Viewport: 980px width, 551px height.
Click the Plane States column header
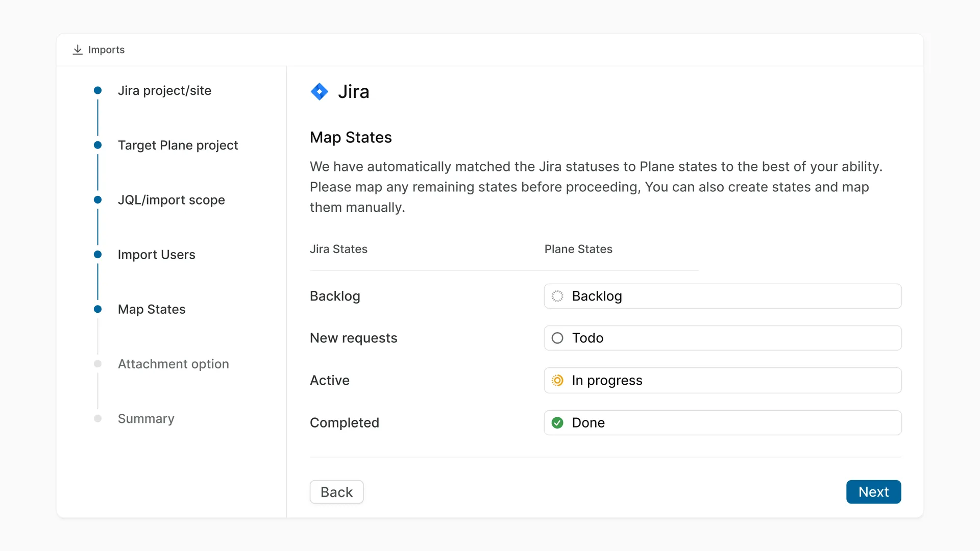point(578,249)
